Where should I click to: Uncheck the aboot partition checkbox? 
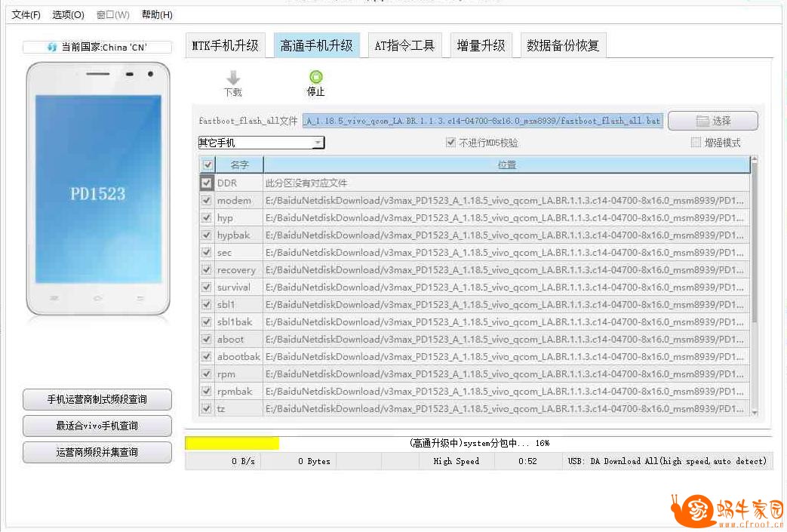(206, 340)
